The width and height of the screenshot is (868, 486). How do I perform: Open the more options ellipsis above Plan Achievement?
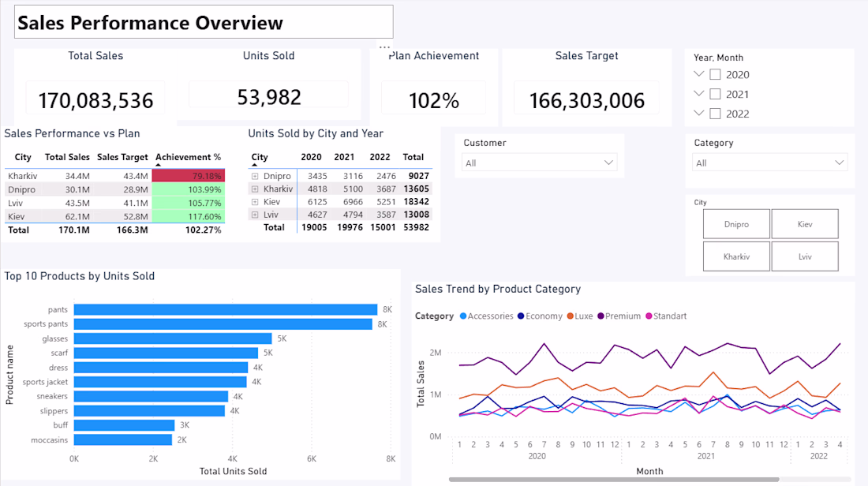click(x=385, y=47)
